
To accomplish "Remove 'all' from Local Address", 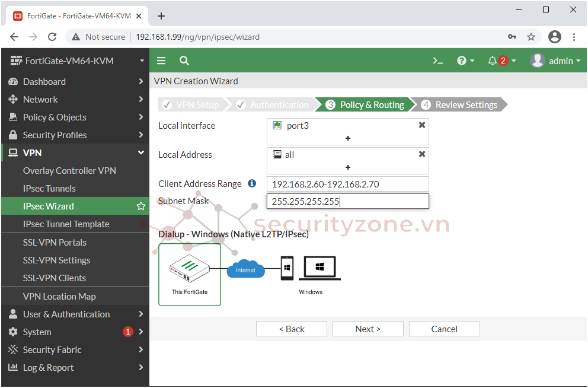I will point(422,154).
